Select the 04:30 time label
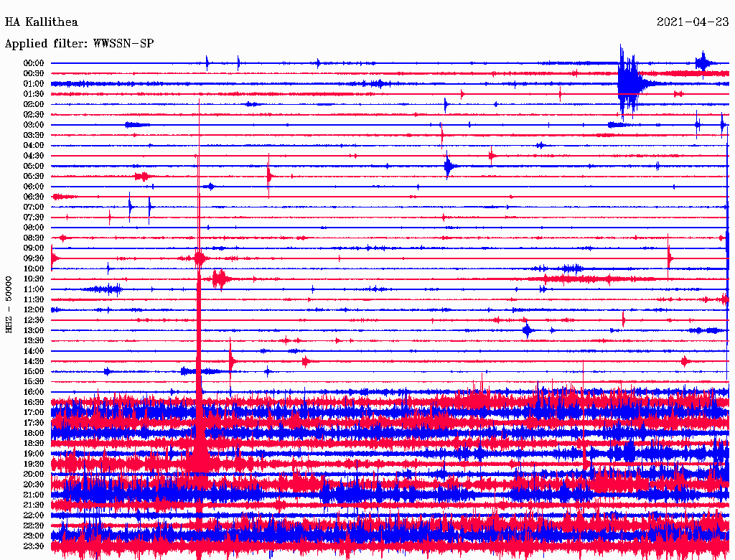Screen dimensions: 735x560 34,157
